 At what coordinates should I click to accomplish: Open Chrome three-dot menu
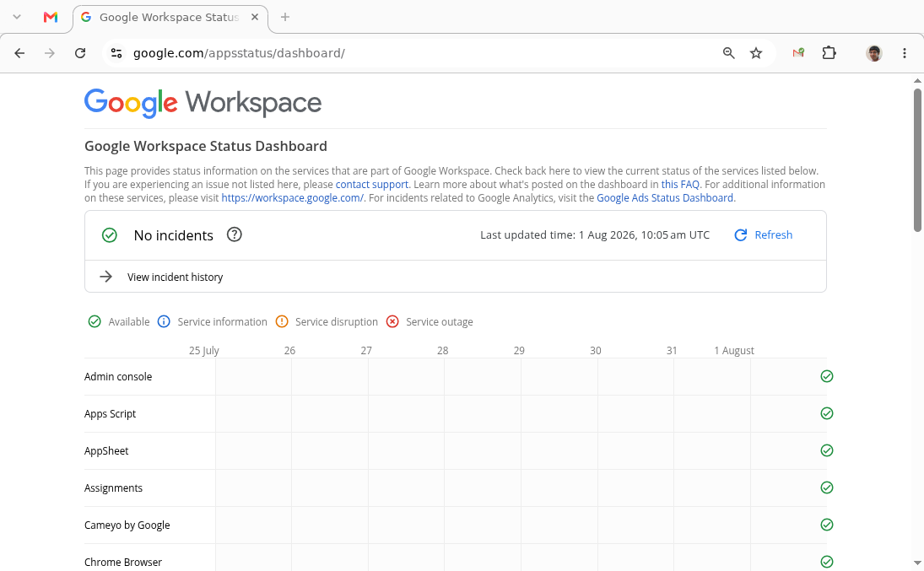(905, 53)
